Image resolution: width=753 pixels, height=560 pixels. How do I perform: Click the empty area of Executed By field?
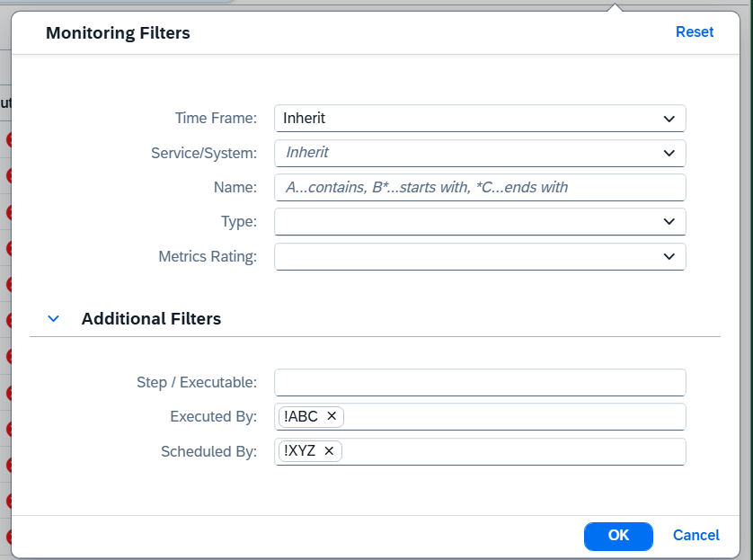coord(512,416)
